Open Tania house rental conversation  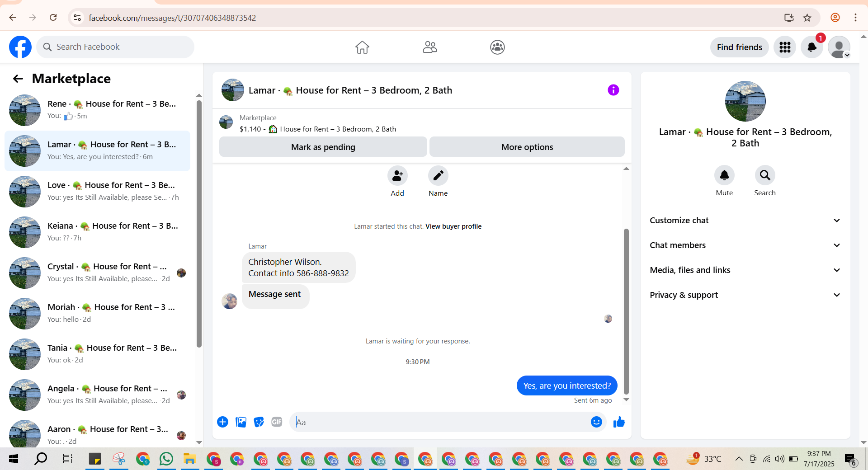pyautogui.click(x=97, y=354)
